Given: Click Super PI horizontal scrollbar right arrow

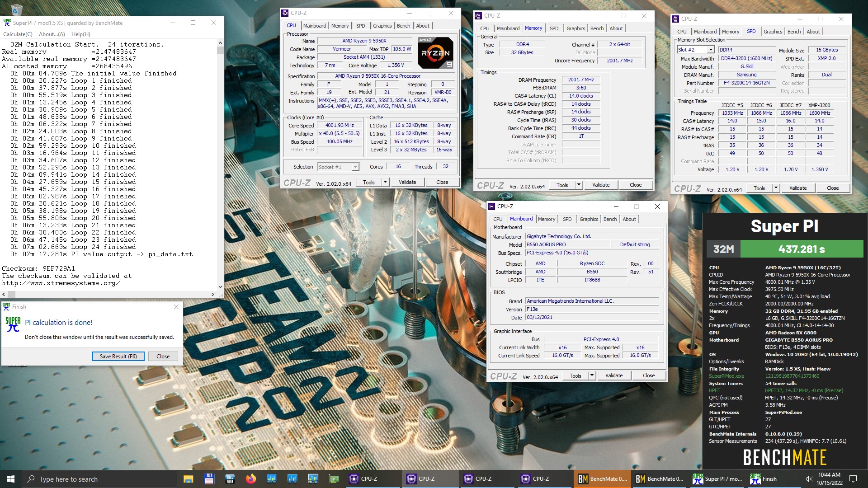Looking at the screenshot, I should tap(213, 294).
